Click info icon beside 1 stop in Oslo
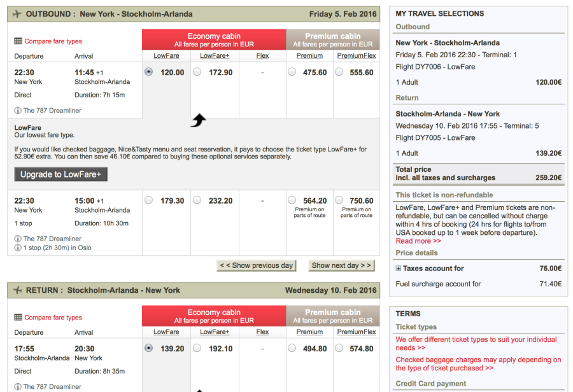The width and height of the screenshot is (573, 392). [x=18, y=248]
